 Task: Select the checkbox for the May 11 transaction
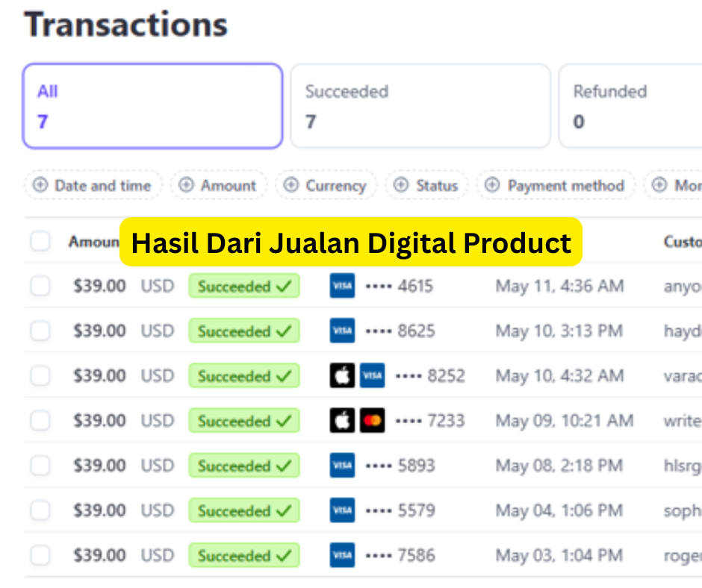point(40,287)
